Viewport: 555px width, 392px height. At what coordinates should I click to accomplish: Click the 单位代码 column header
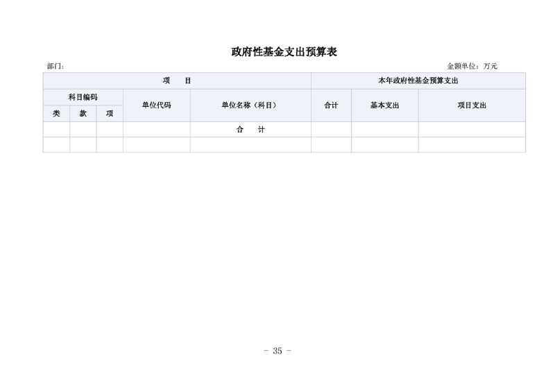point(156,105)
